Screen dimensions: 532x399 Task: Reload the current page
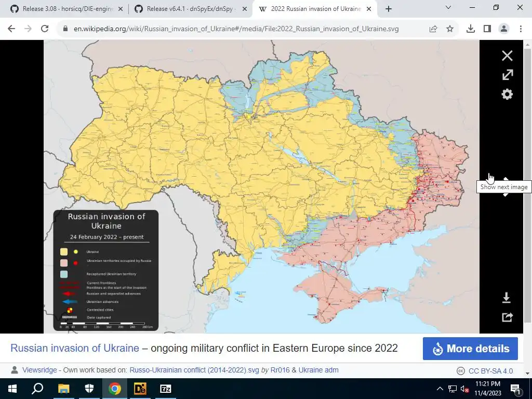(x=45, y=29)
